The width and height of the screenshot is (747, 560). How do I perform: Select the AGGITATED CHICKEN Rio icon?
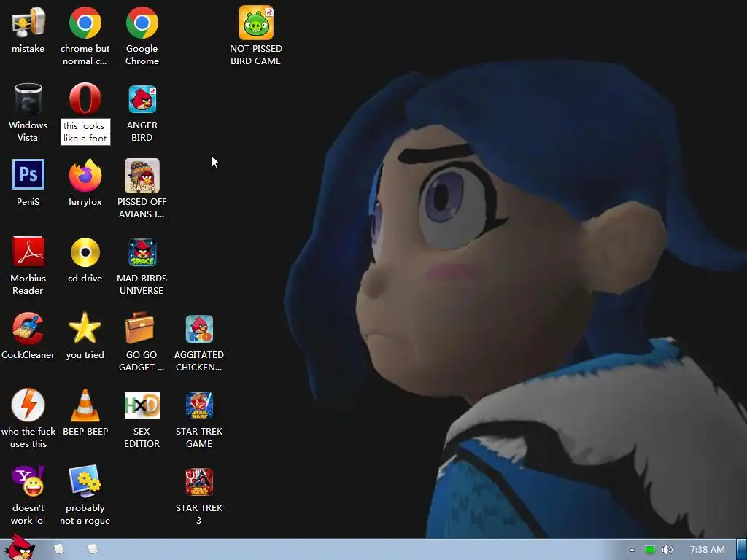[x=199, y=329]
